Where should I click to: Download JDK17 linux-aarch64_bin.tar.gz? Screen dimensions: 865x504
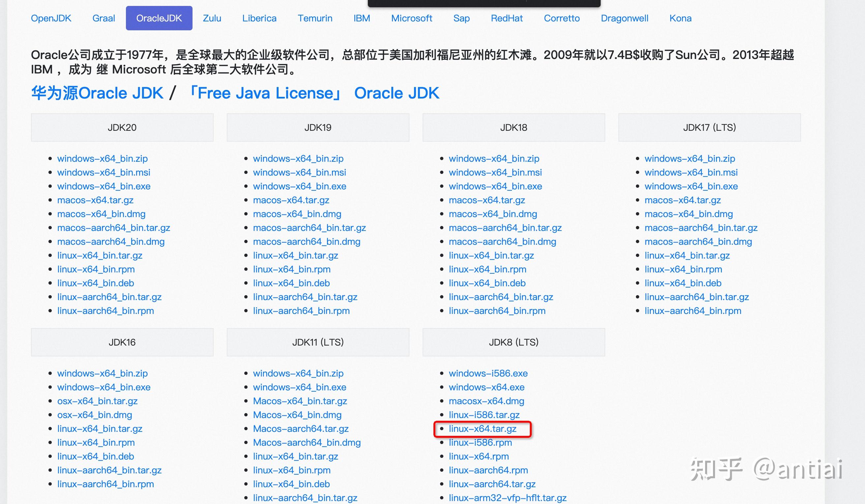click(697, 296)
